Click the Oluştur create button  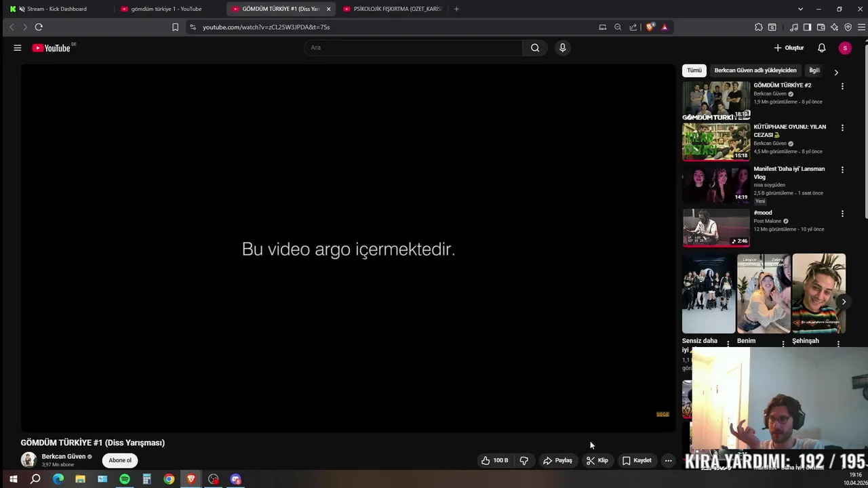789,48
